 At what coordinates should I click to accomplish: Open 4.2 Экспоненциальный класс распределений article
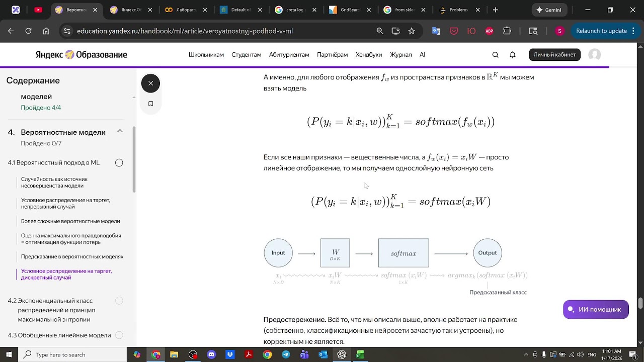click(57, 310)
